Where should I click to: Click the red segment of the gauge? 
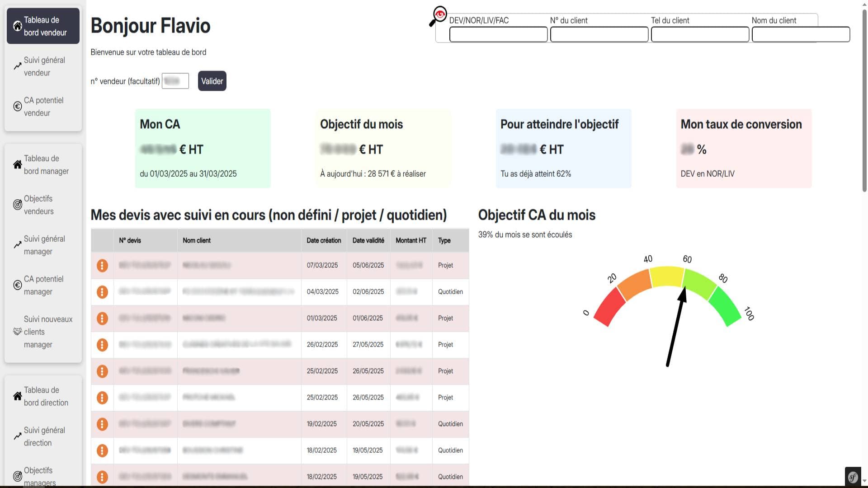coord(609,307)
